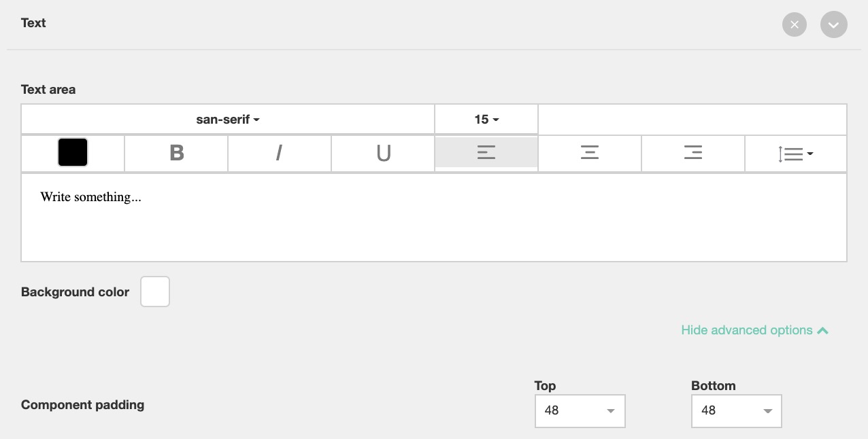
Task: Click the Component padding label
Action: [x=82, y=405]
